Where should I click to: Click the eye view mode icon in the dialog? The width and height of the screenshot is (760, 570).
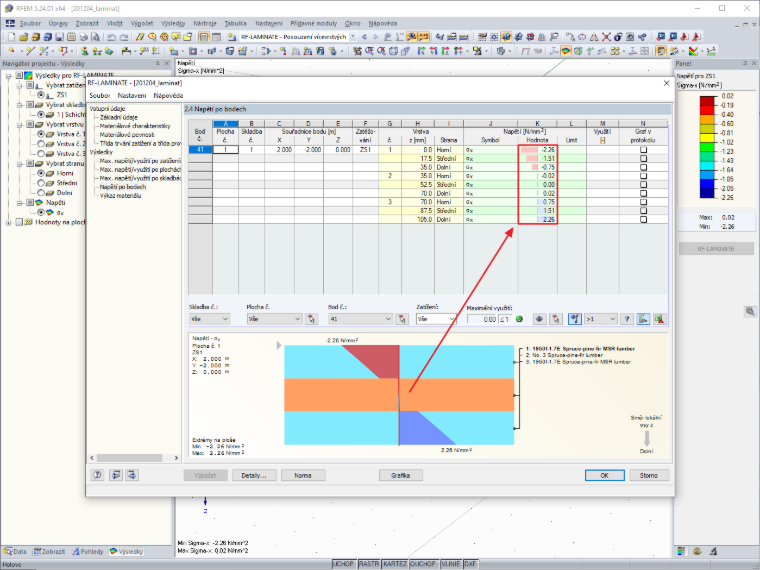(539, 319)
